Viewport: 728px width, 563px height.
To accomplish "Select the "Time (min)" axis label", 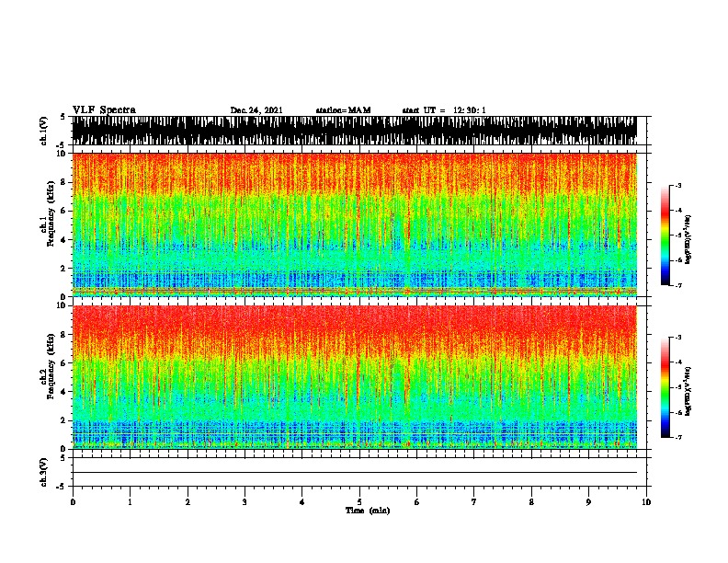I will click(x=368, y=511).
